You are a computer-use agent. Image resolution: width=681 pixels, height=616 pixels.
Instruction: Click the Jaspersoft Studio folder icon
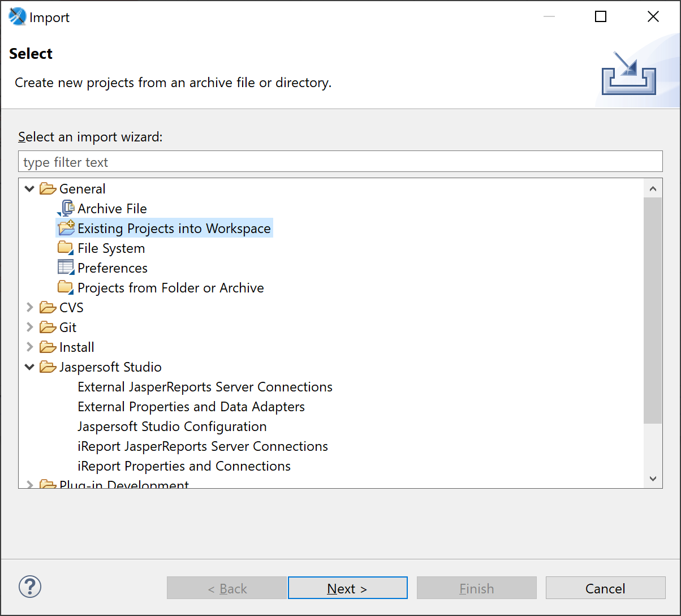(48, 367)
